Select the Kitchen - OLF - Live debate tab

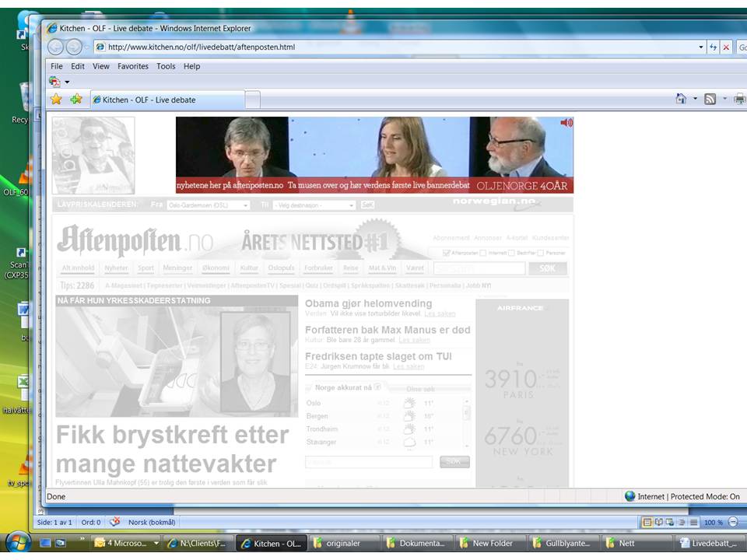[167, 100]
